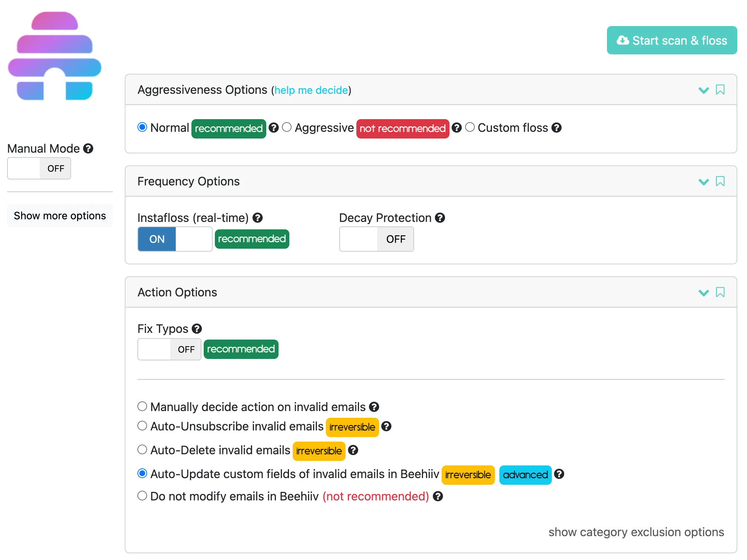The height and width of the screenshot is (560, 747).
Task: Click help icon for Do not modify emails
Action: 438,496
